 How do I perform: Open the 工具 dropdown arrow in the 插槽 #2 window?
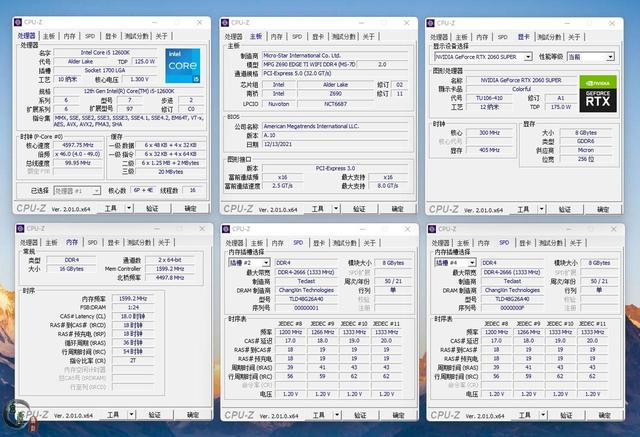(337, 415)
